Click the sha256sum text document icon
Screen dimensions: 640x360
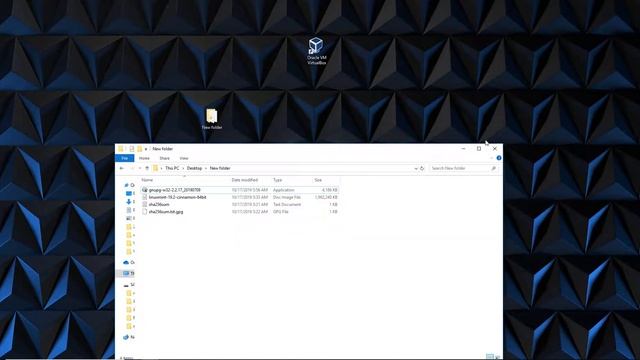(144, 204)
